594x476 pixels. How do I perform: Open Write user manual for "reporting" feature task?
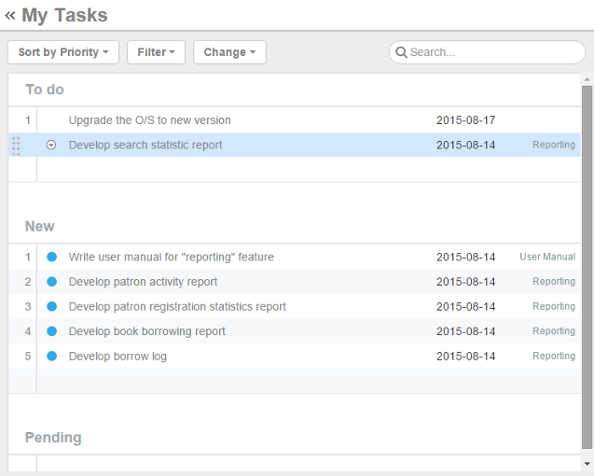[171, 257]
